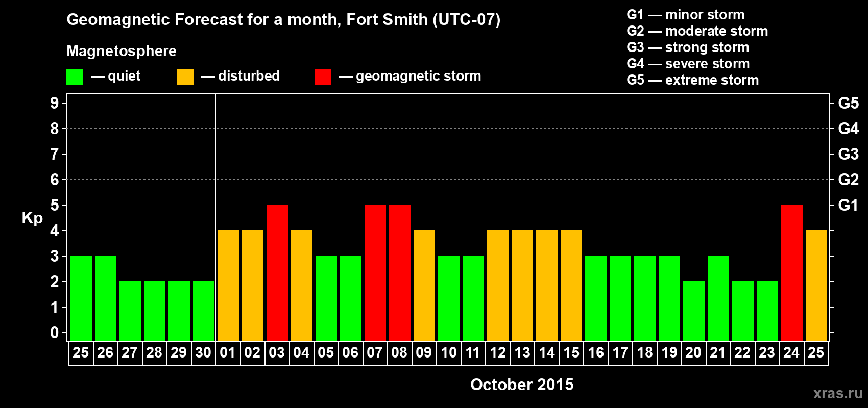
Task: Click the green bar above date 16
Action: [595, 298]
